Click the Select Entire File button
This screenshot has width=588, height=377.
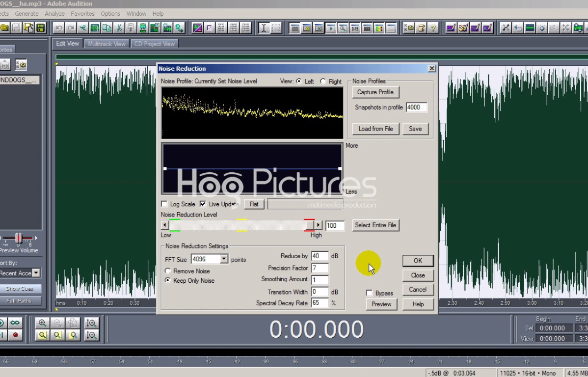coord(375,225)
